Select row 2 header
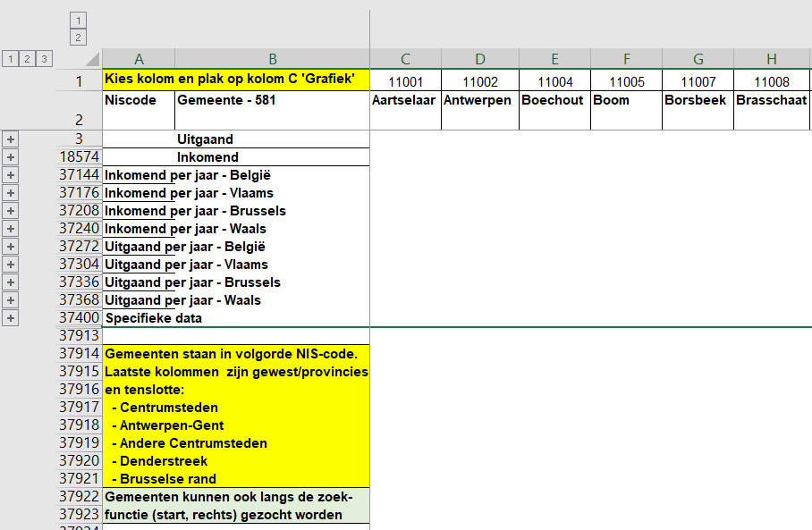Viewport: 812px width, 530px height. coord(79,110)
